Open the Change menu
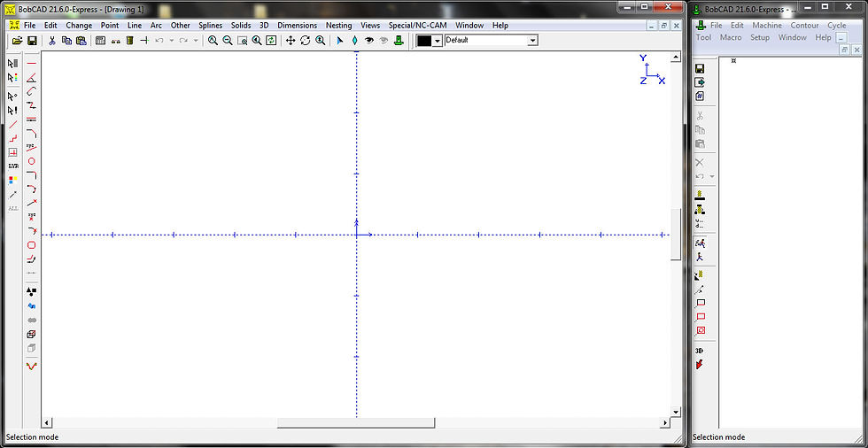This screenshot has height=448, width=868. tap(79, 26)
